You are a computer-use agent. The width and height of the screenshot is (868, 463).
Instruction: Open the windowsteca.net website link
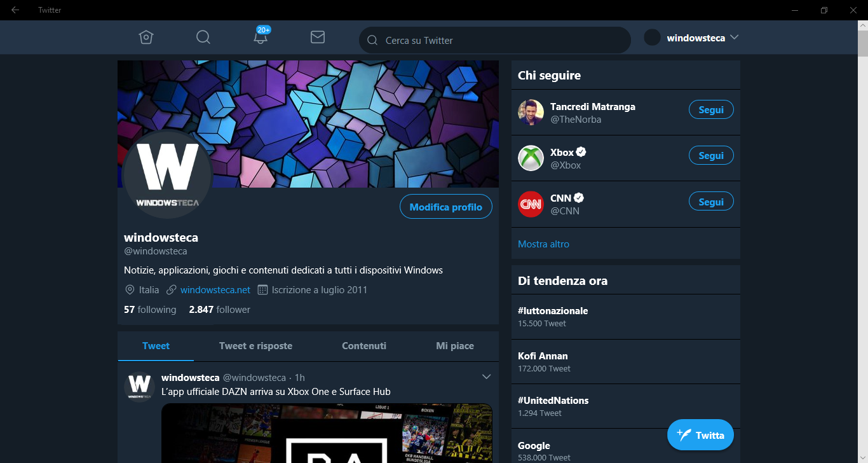pyautogui.click(x=215, y=290)
